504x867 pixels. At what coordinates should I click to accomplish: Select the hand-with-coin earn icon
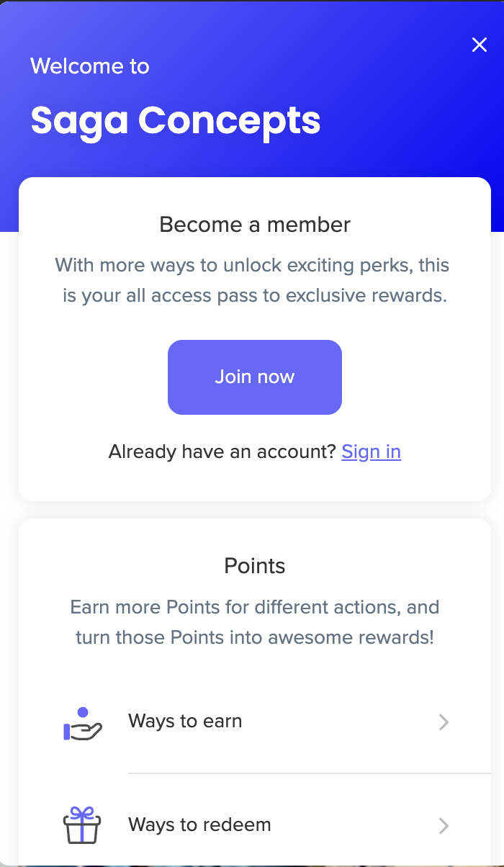point(81,722)
